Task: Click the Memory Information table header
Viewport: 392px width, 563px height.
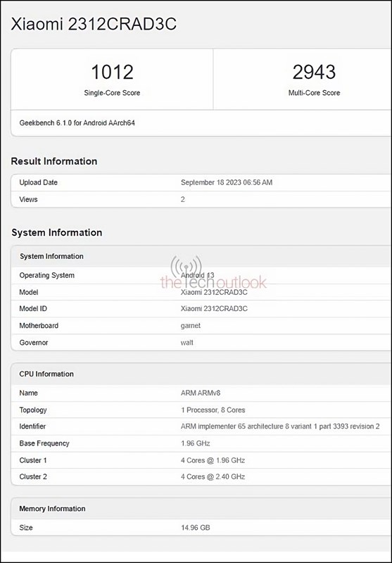Action: pyautogui.click(x=201, y=509)
